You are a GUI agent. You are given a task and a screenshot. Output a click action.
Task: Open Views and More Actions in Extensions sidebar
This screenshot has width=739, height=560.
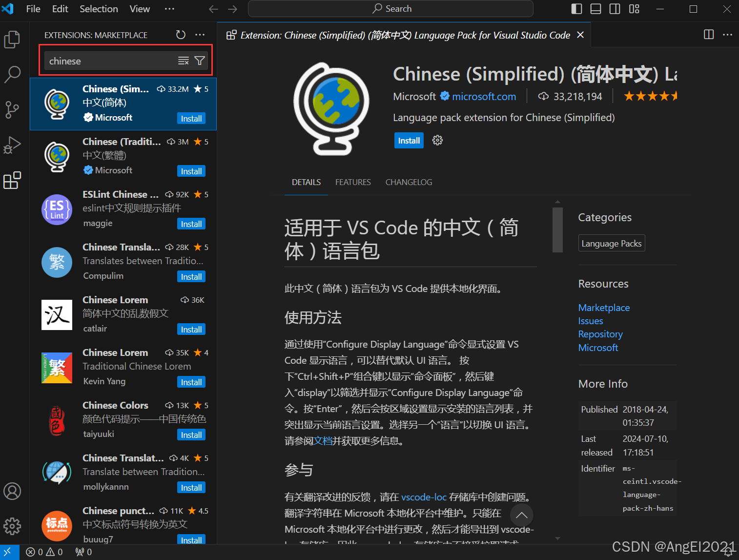(200, 35)
